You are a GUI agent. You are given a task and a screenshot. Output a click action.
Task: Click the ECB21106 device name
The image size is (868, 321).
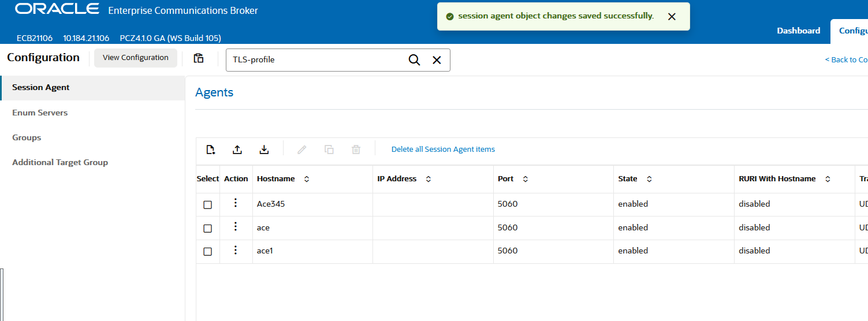point(35,38)
